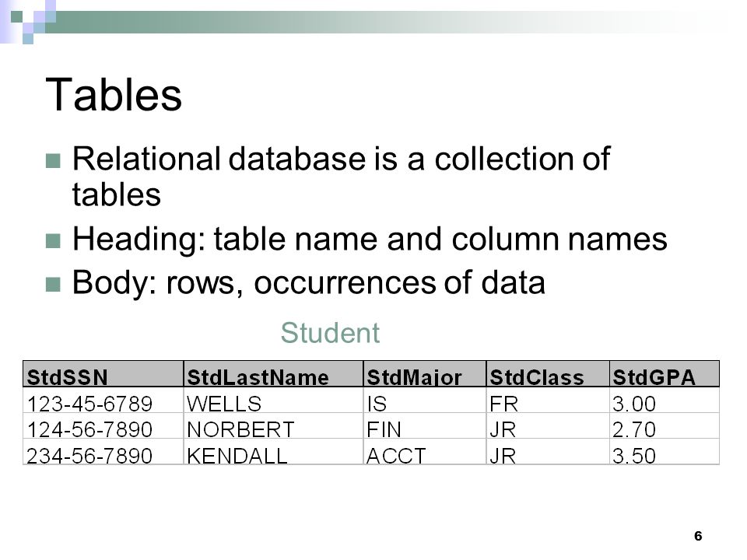The image size is (747, 560).
Task: Select the StdLastName column header
Action: (x=273, y=374)
